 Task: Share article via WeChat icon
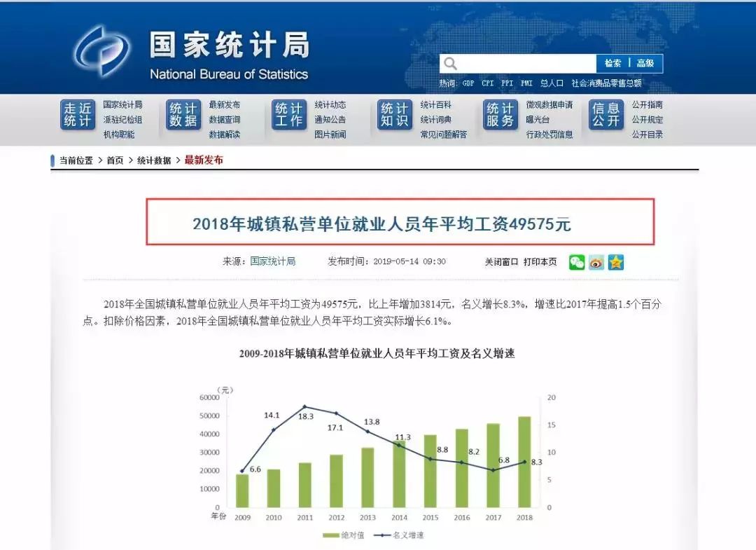pos(577,262)
